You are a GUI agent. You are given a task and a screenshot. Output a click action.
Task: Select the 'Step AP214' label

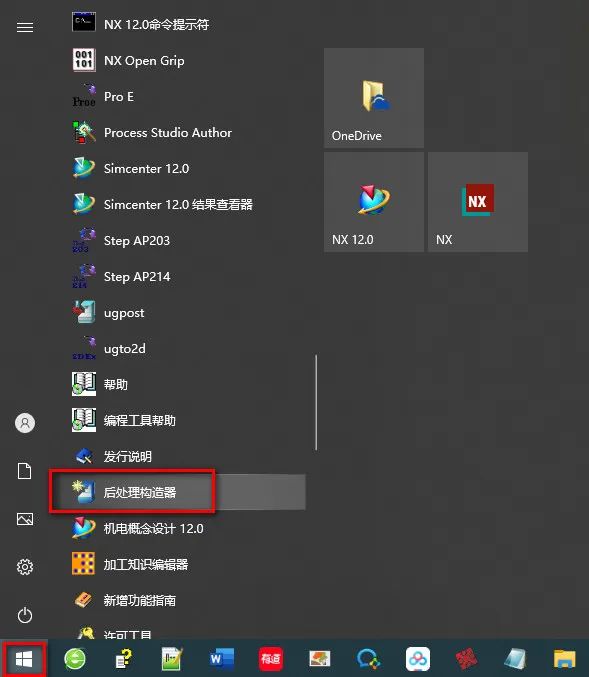coord(137,276)
